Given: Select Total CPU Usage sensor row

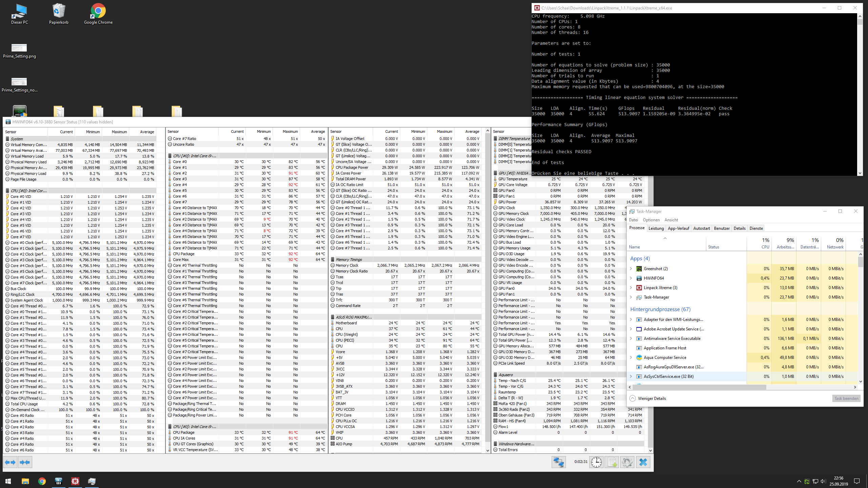Looking at the screenshot, I should point(80,404).
